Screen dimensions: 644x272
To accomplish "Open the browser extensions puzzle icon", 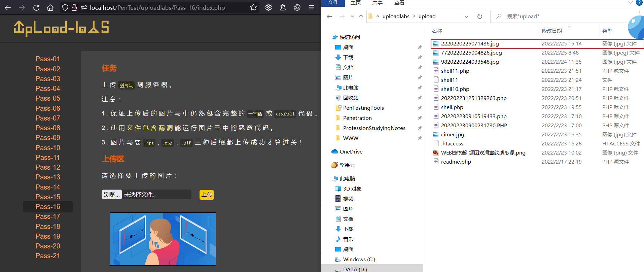I will click(297, 7).
